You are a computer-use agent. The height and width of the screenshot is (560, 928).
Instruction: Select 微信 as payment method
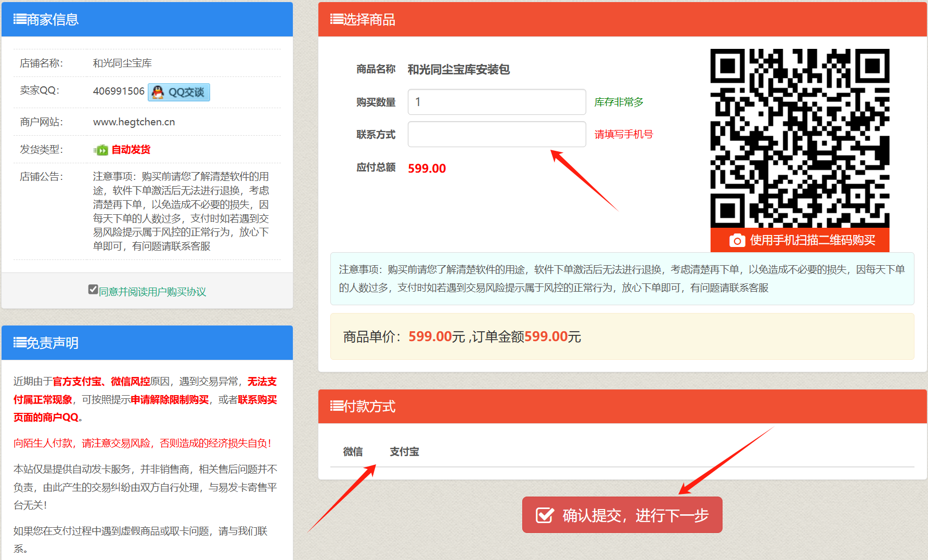point(353,452)
